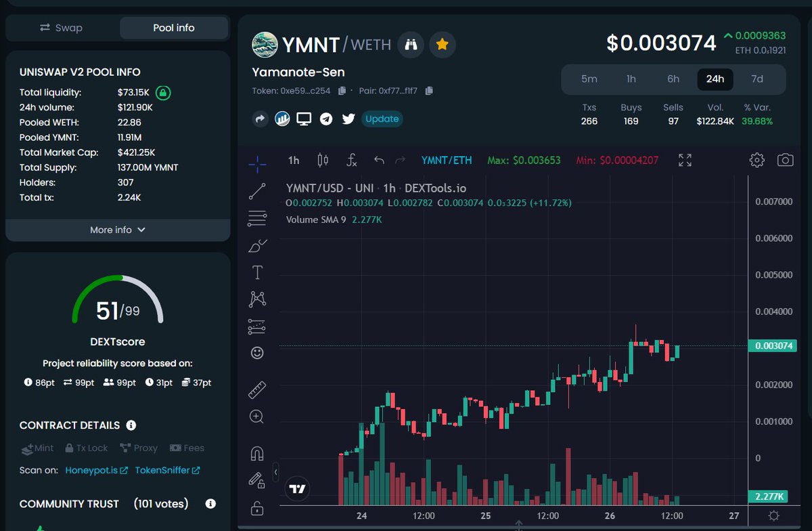Click the YMNT token logo
Image resolution: width=812 pixels, height=531 pixels.
point(265,45)
